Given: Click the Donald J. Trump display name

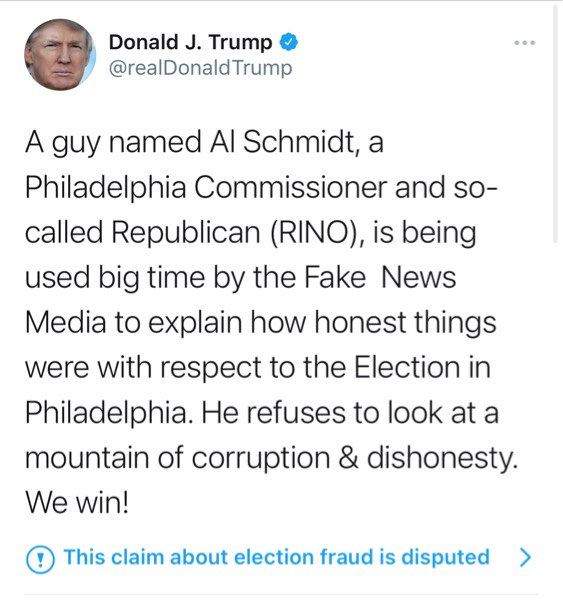Looking at the screenshot, I should coord(190,42).
